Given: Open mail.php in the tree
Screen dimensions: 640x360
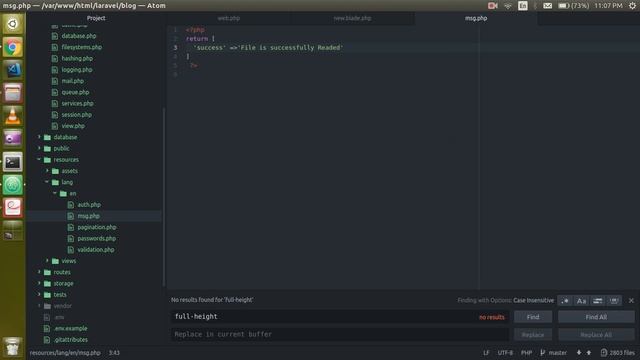Looking at the screenshot, I should click(x=73, y=81).
